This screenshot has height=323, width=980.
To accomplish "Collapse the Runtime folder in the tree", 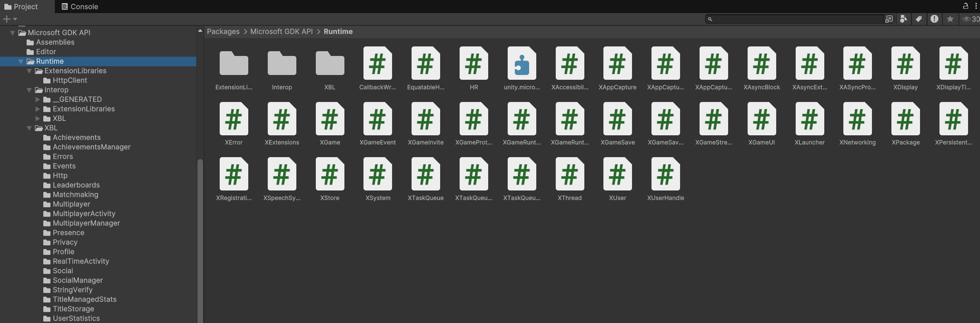I will tap(21, 61).
